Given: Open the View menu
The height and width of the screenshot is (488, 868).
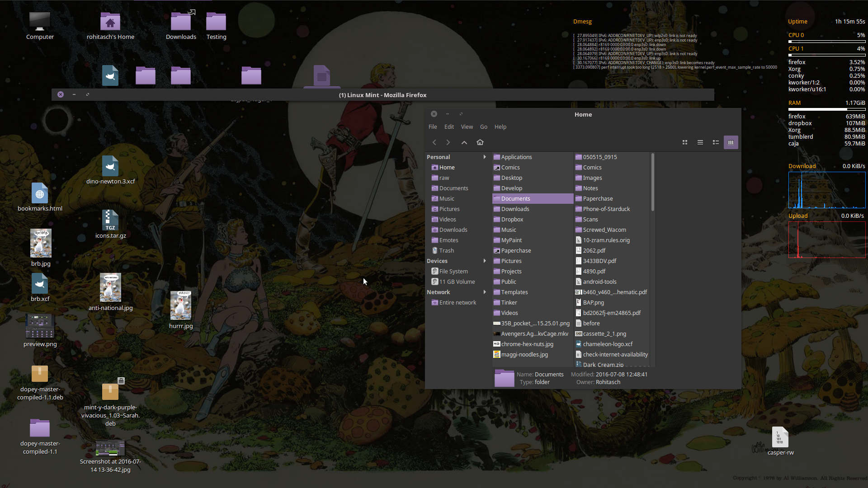Looking at the screenshot, I should point(467,127).
